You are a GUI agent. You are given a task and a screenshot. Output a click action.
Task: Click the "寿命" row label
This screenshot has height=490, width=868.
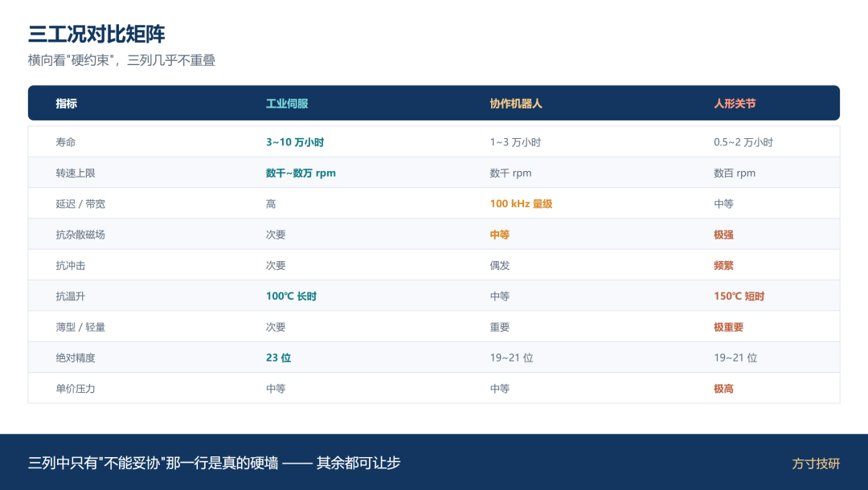click(66, 142)
